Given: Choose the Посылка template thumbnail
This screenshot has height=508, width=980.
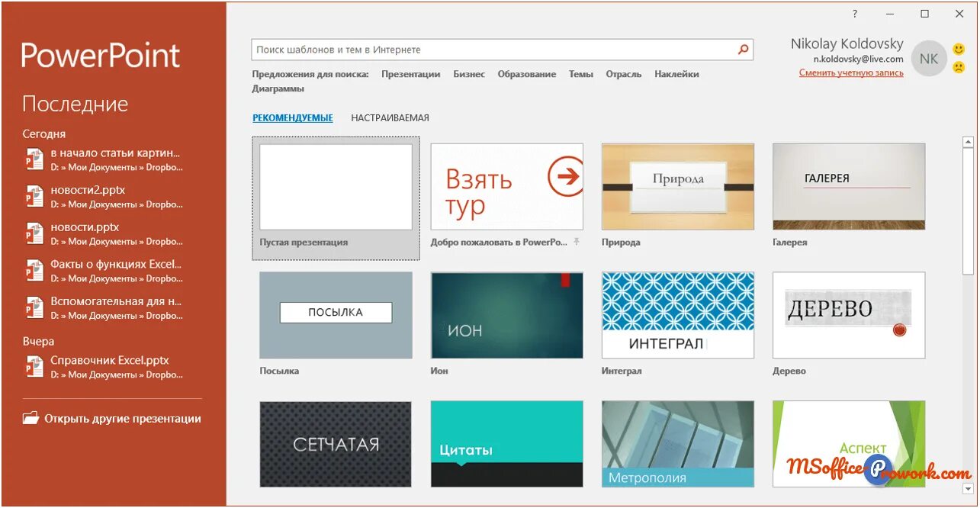Looking at the screenshot, I should pos(336,316).
